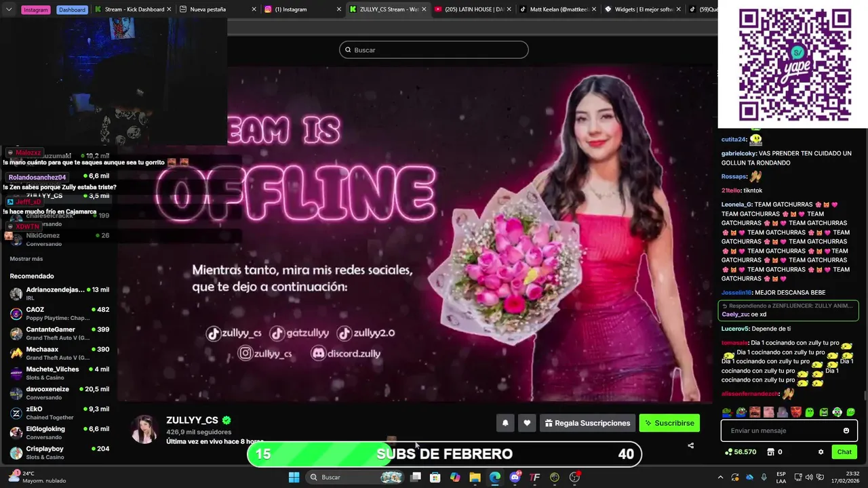Show hidden system tray icons chevron
This screenshot has height=488, width=868.
720,477
